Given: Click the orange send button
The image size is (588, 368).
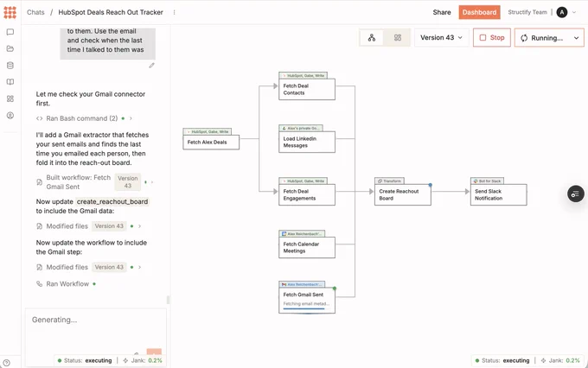Looking at the screenshot, I should 154,352.
